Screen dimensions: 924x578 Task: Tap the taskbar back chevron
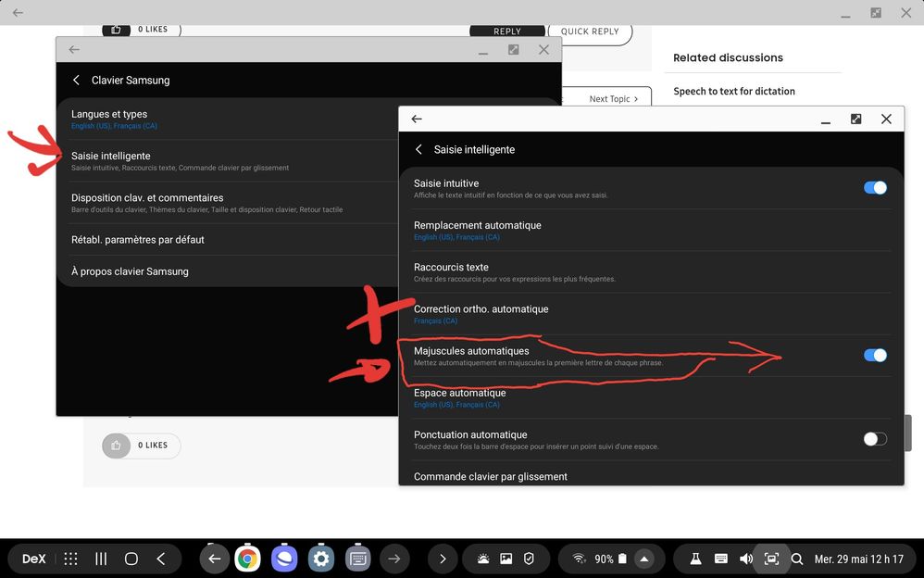[x=161, y=559]
